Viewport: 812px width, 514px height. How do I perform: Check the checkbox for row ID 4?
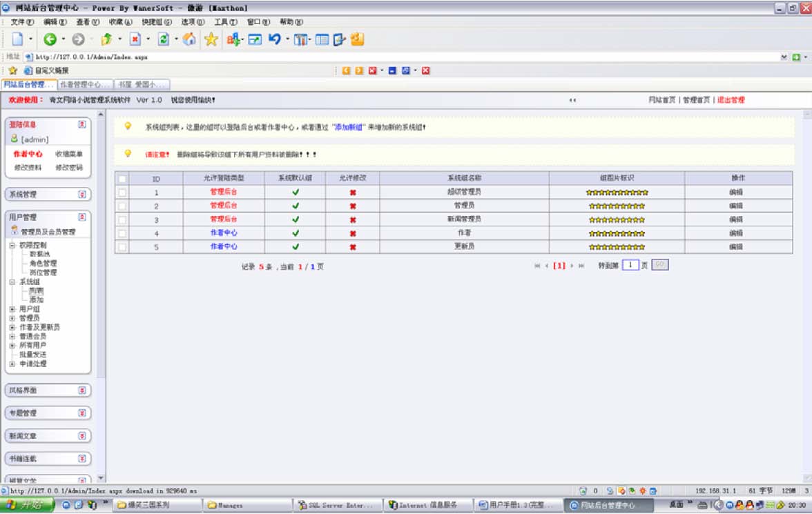click(x=122, y=233)
